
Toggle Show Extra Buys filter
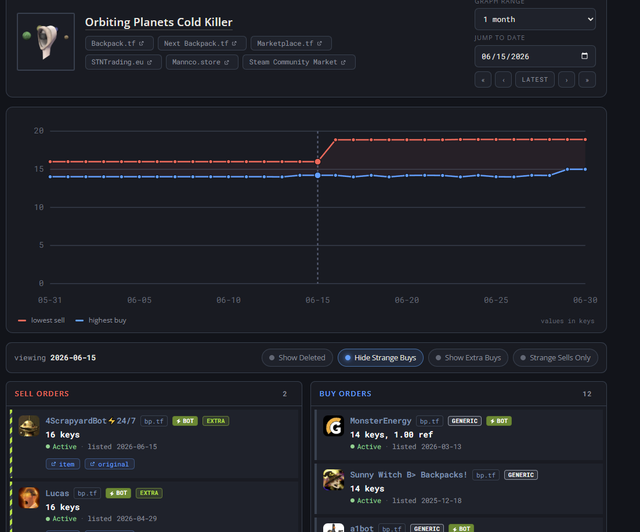click(468, 358)
